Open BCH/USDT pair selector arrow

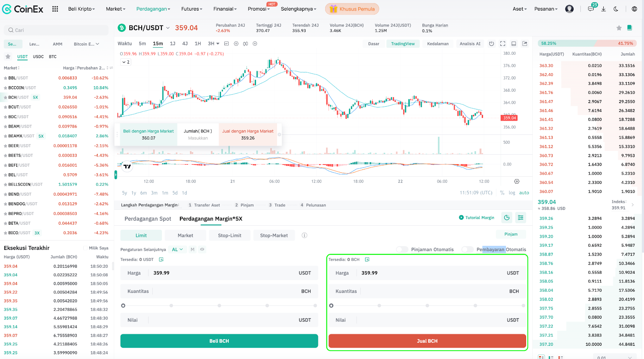[x=168, y=28]
